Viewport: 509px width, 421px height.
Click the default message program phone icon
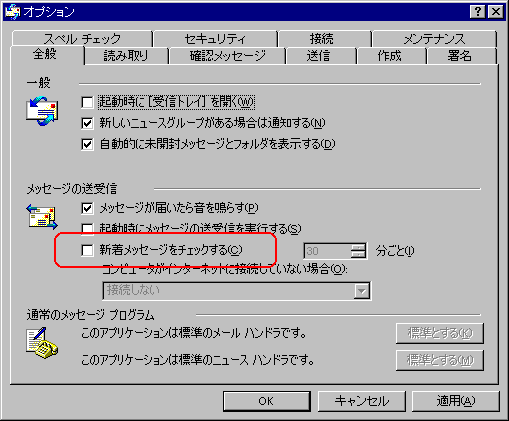[42, 343]
